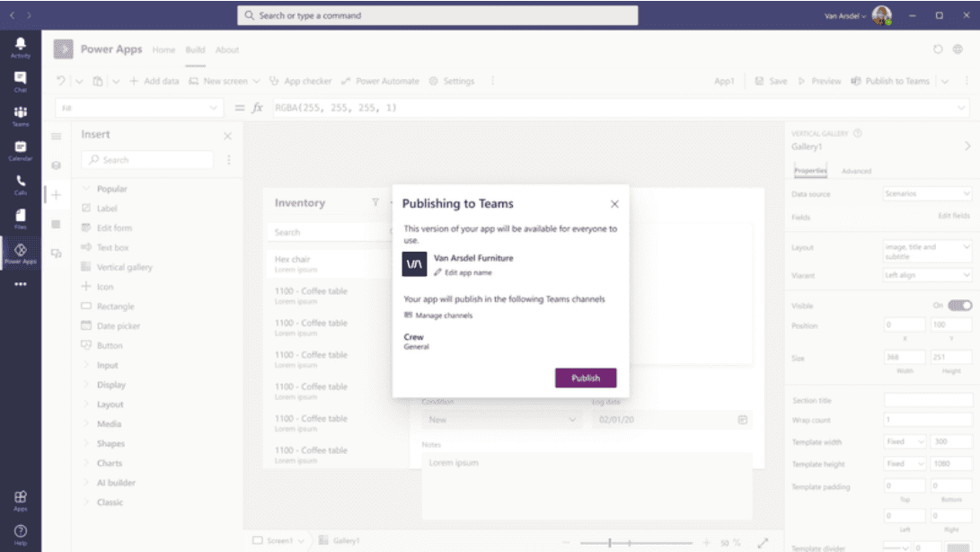
Task: Open the Calls icon in sidebar
Action: point(20,185)
